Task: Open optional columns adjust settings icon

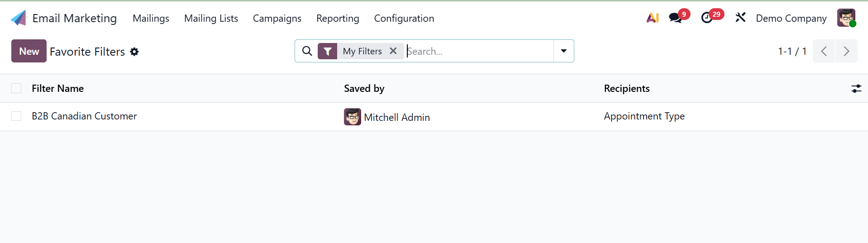Action: pyautogui.click(x=856, y=89)
